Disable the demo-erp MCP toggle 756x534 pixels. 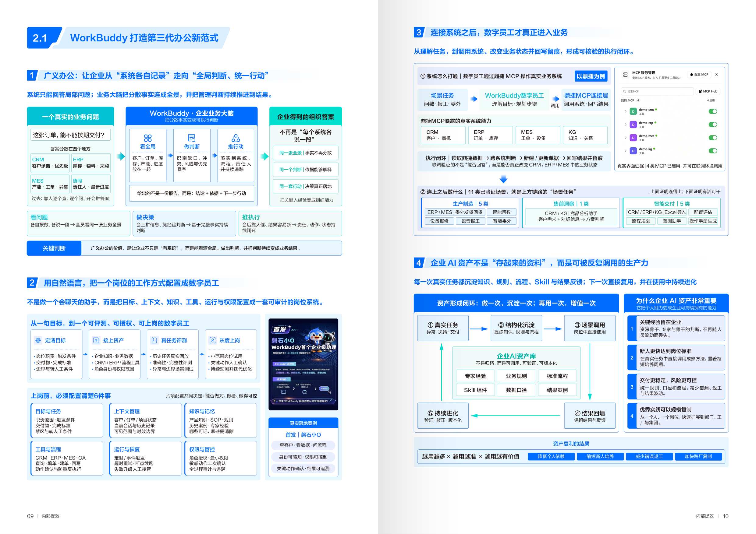713,125
